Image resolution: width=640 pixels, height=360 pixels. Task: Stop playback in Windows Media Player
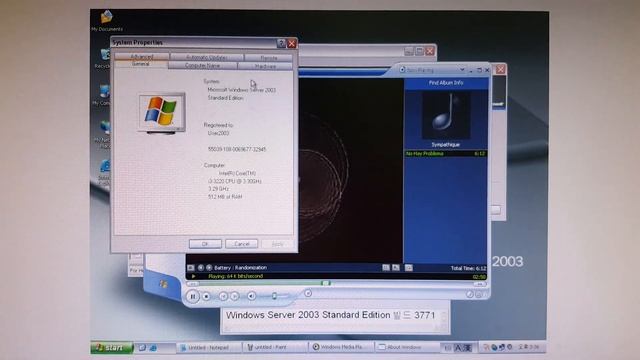pyautogui.click(x=207, y=296)
